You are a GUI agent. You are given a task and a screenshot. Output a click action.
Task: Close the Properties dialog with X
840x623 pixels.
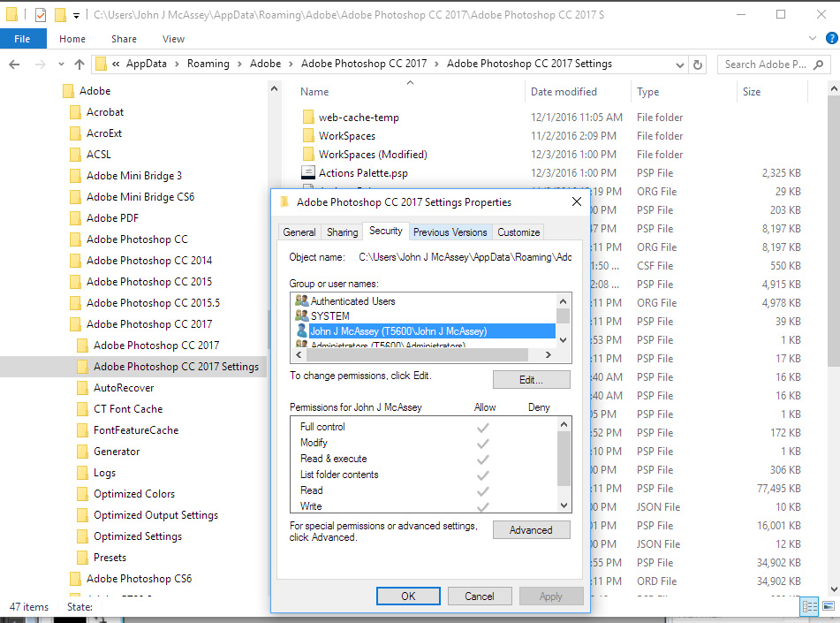(x=577, y=201)
